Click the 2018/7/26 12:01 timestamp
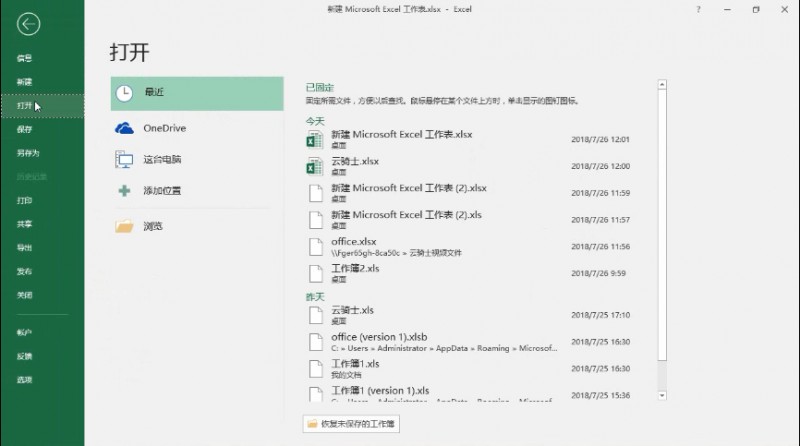The width and height of the screenshot is (800, 446). (601, 139)
